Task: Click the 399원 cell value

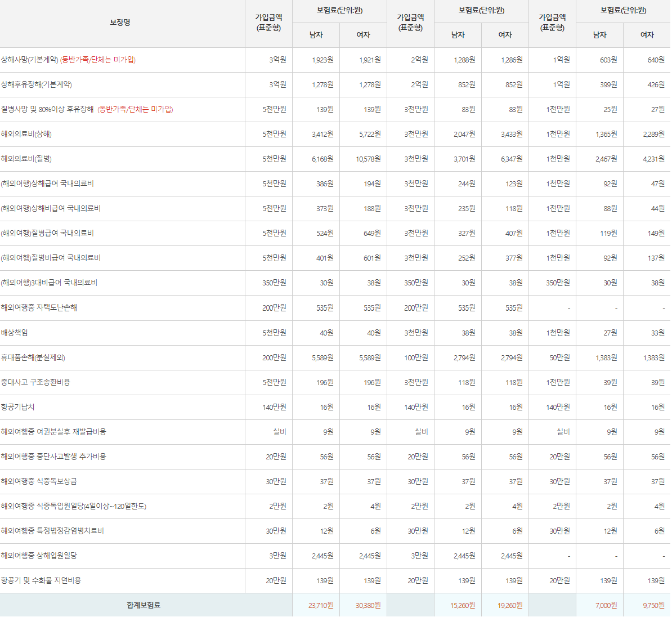Action: click(608, 85)
